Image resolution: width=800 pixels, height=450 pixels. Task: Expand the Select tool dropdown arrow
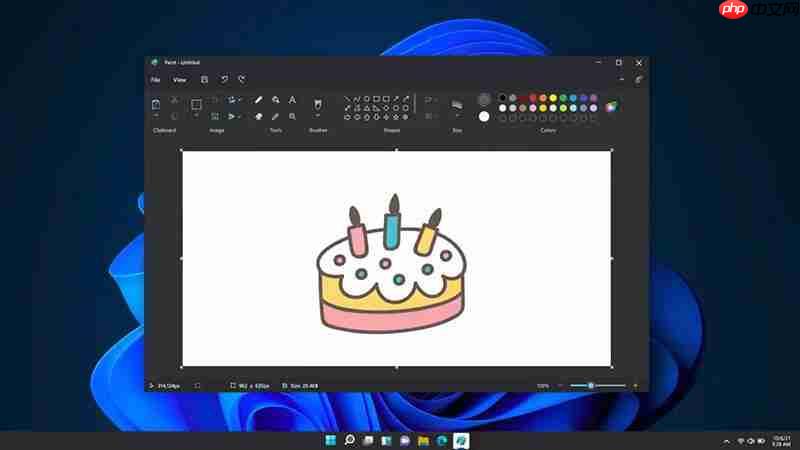click(x=196, y=117)
